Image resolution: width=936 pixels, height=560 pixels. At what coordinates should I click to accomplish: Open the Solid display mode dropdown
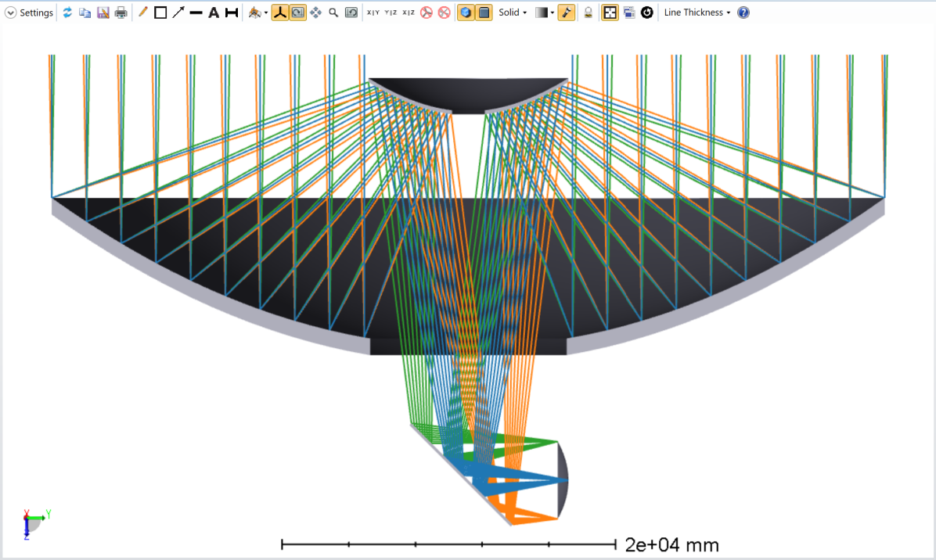click(x=513, y=13)
